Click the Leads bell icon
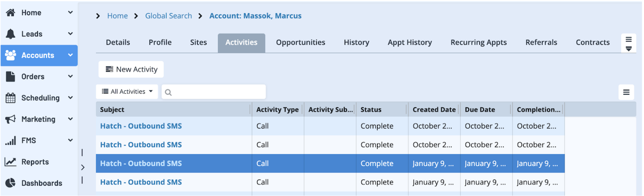Viewport: 644px width, 196px height. (11, 34)
